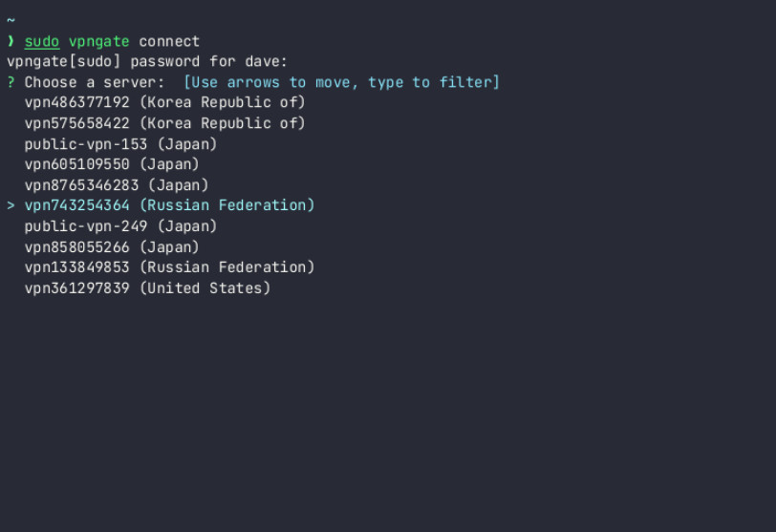776x532 pixels.
Task: Select public-vpn-249 (Japan) server option
Action: (x=120, y=226)
